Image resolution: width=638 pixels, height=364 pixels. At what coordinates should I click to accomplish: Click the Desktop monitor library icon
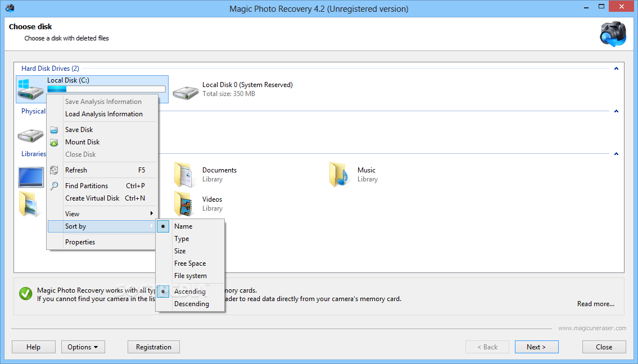[x=31, y=178]
